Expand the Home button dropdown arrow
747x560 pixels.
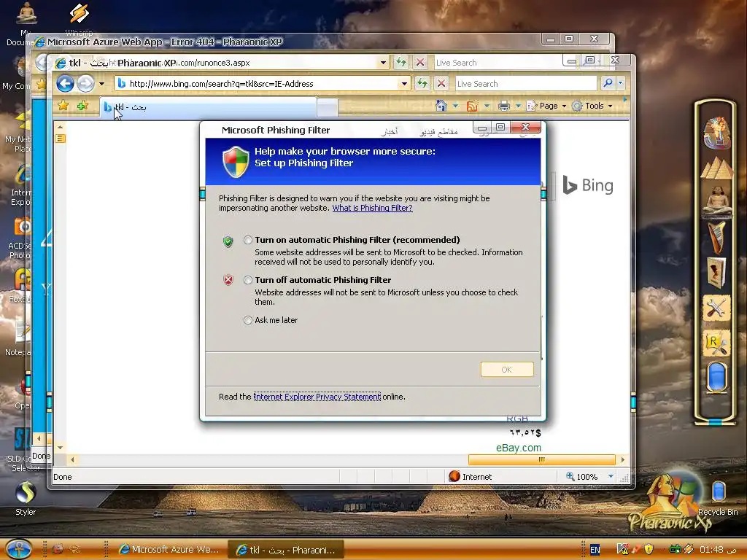click(455, 106)
